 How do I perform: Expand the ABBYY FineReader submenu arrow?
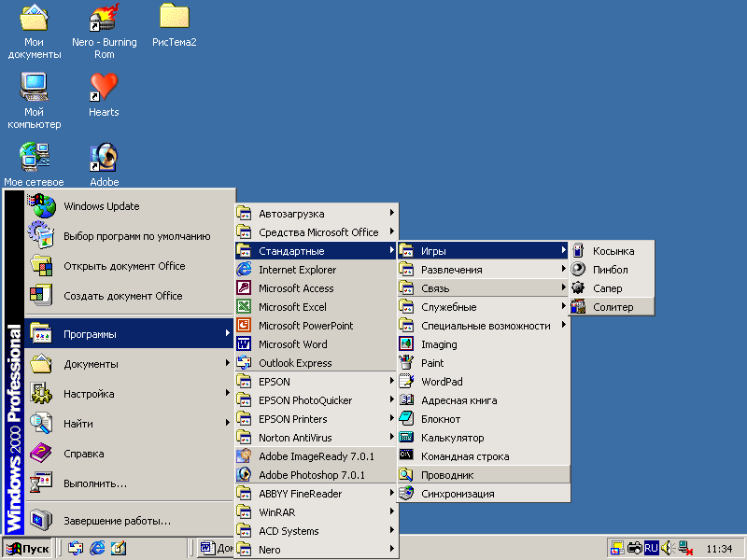pyautogui.click(x=391, y=493)
